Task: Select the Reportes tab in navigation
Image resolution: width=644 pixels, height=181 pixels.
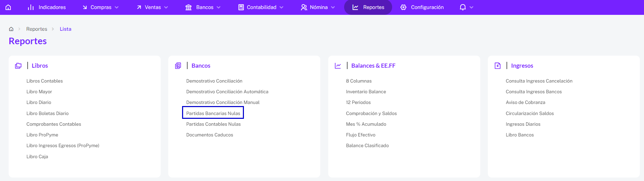Action: point(368,7)
